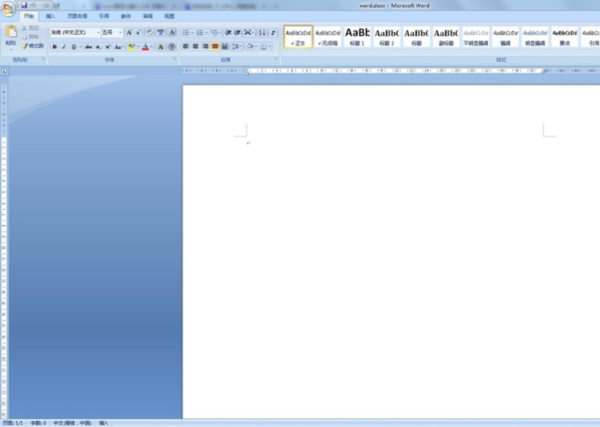Switch to the 开始 (Home) tab
The image size is (600, 427).
coord(29,16)
